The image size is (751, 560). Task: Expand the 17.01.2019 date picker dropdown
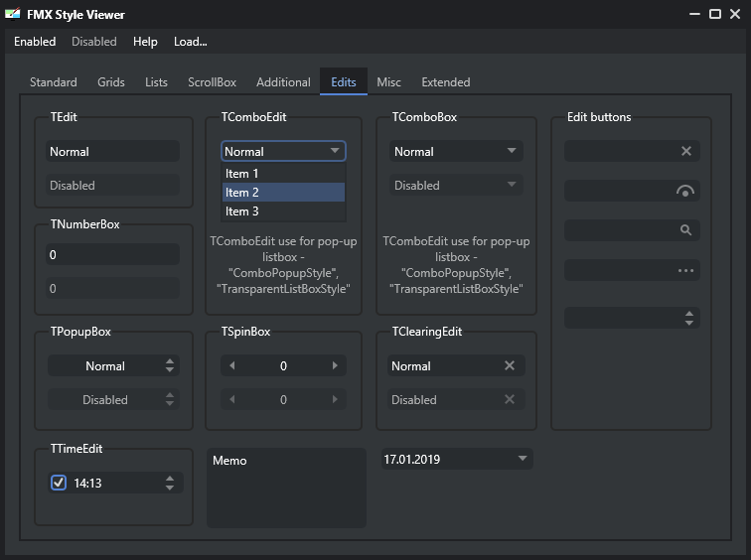(x=523, y=459)
